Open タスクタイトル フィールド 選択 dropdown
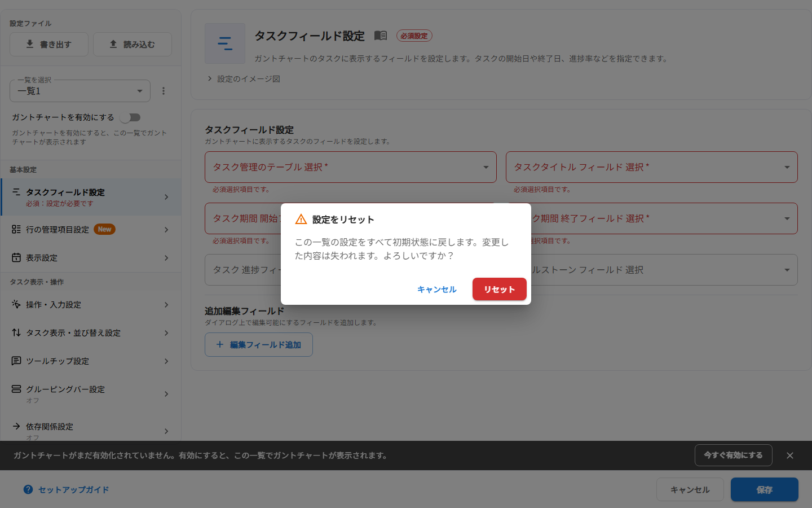This screenshot has width=812, height=508. [652, 167]
